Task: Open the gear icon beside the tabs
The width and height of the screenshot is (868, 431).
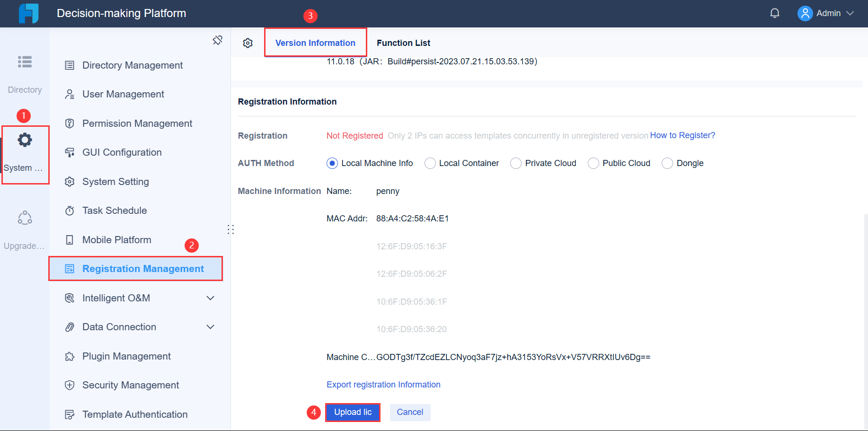Action: pyautogui.click(x=248, y=43)
